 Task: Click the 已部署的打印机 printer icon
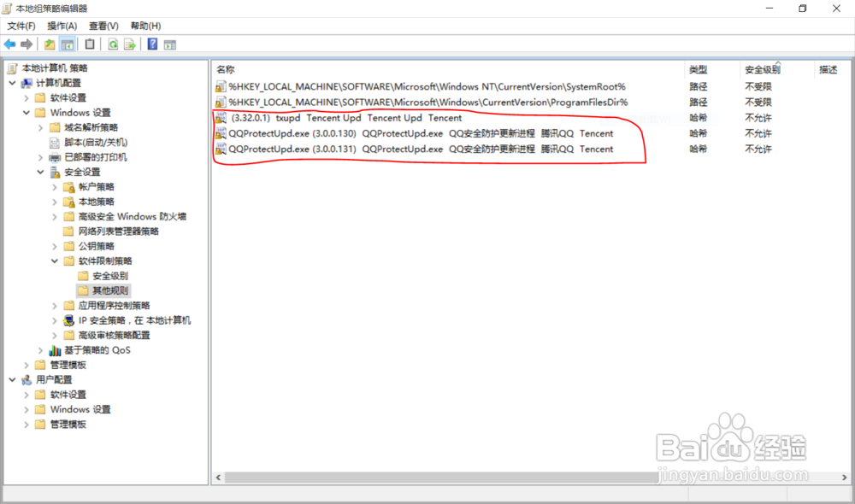pos(55,157)
